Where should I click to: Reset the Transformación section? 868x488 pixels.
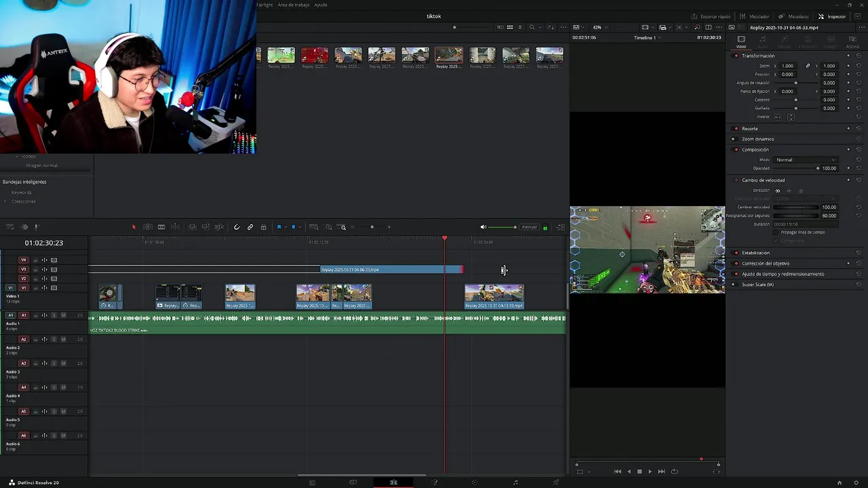coord(859,56)
